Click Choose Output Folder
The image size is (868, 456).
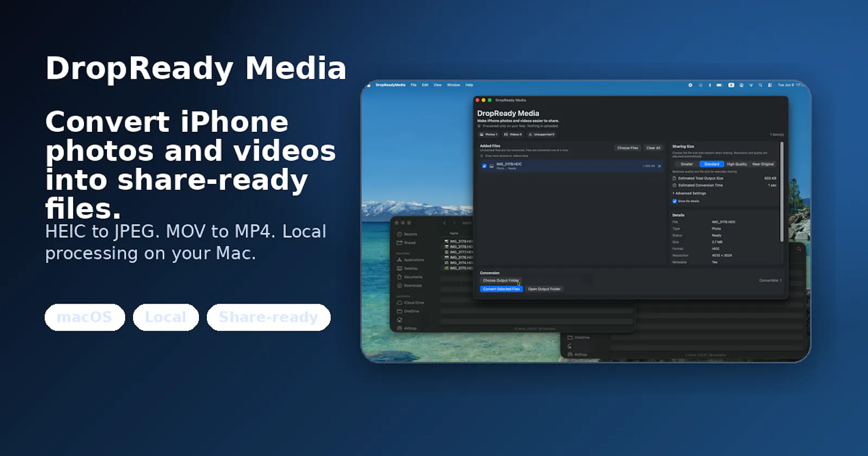pyautogui.click(x=500, y=281)
